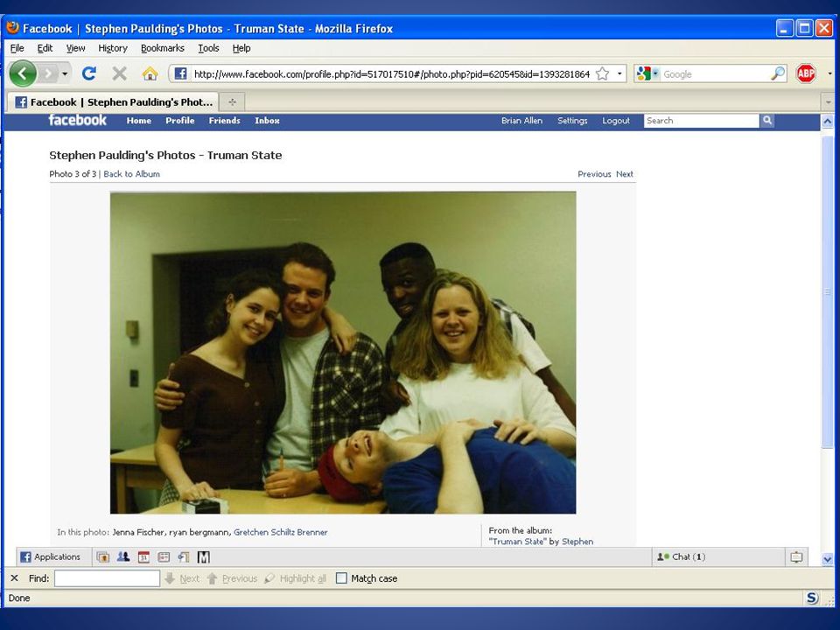840x630 pixels.
Task: Click the Truman State group photo
Action: point(343,353)
